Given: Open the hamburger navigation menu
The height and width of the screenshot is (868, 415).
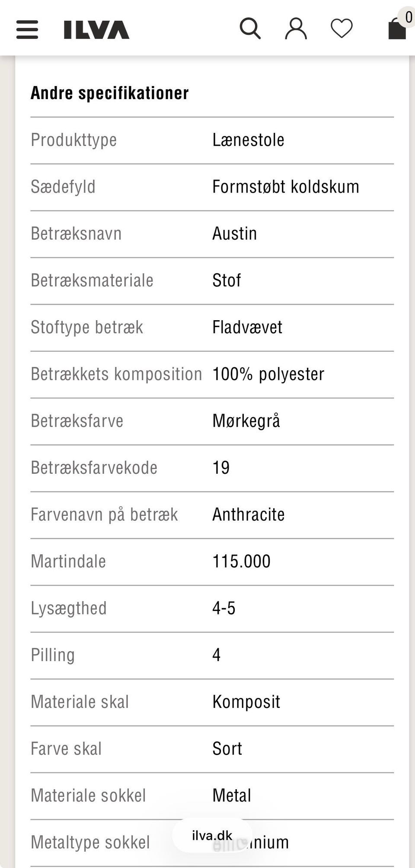Looking at the screenshot, I should point(27,29).
